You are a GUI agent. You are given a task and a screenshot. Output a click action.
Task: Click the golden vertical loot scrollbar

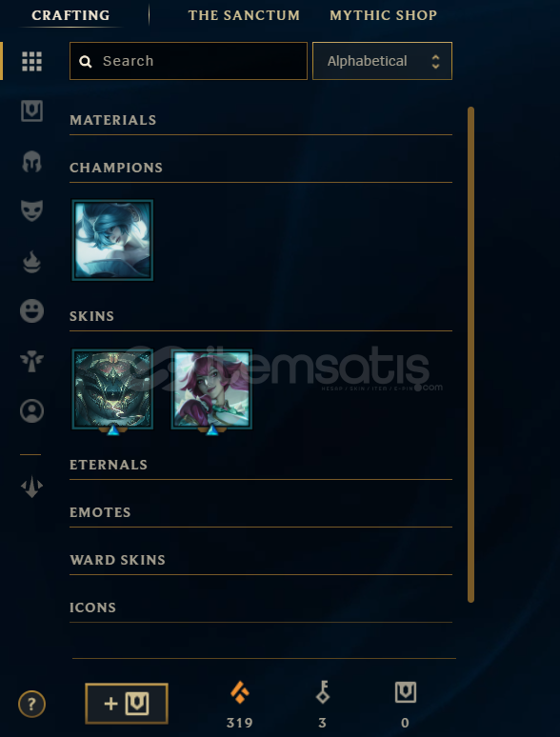pos(470,354)
